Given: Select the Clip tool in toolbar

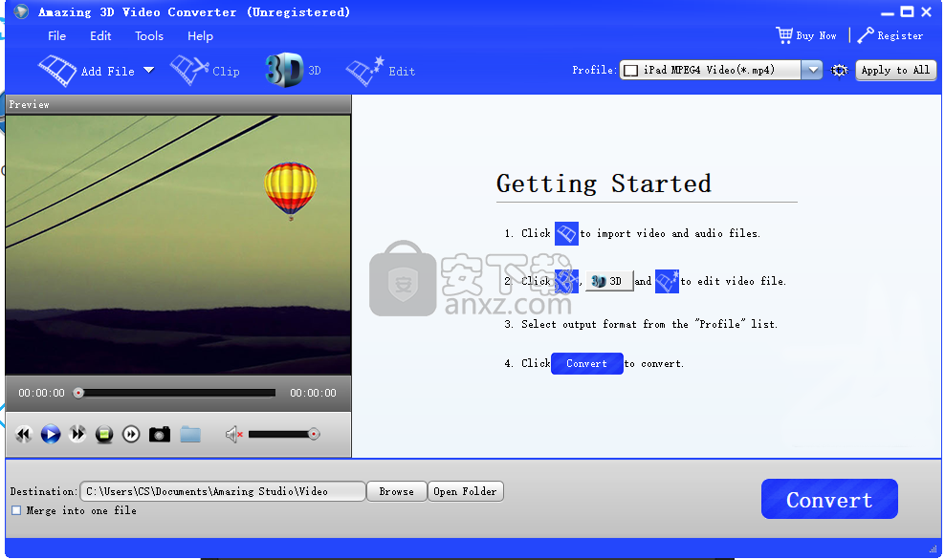Looking at the screenshot, I should point(205,71).
